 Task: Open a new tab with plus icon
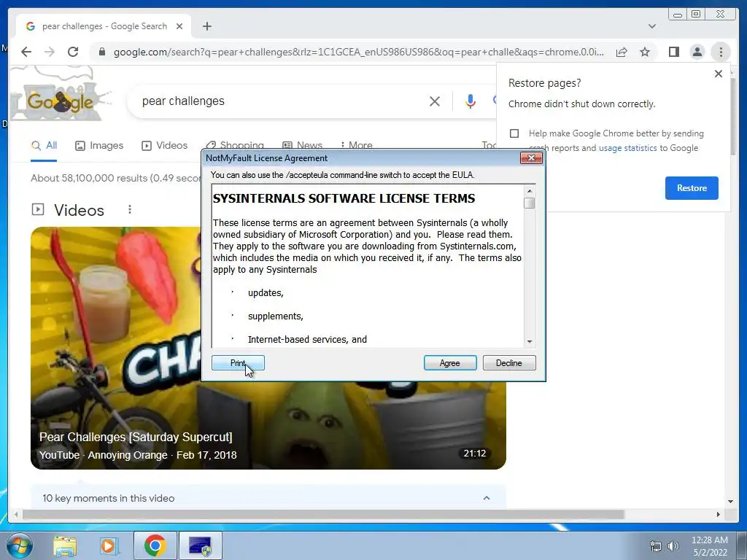pyautogui.click(x=206, y=26)
